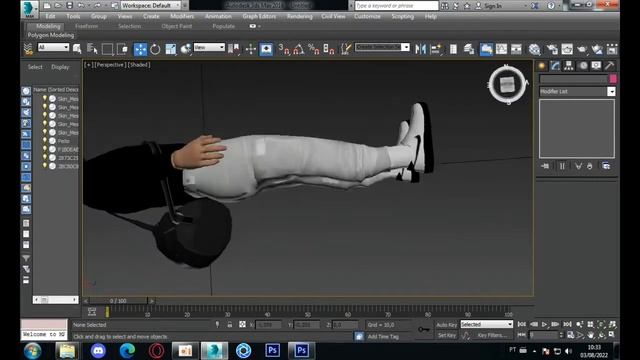The image size is (640, 360).
Task: Click the search keyword input field
Action: (396, 6)
